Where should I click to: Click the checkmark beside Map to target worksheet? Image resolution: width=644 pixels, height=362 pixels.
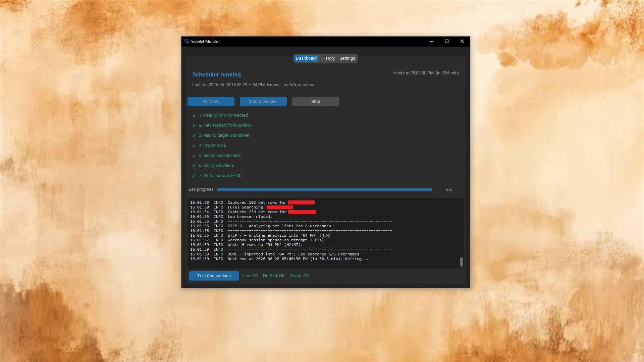[194, 135]
